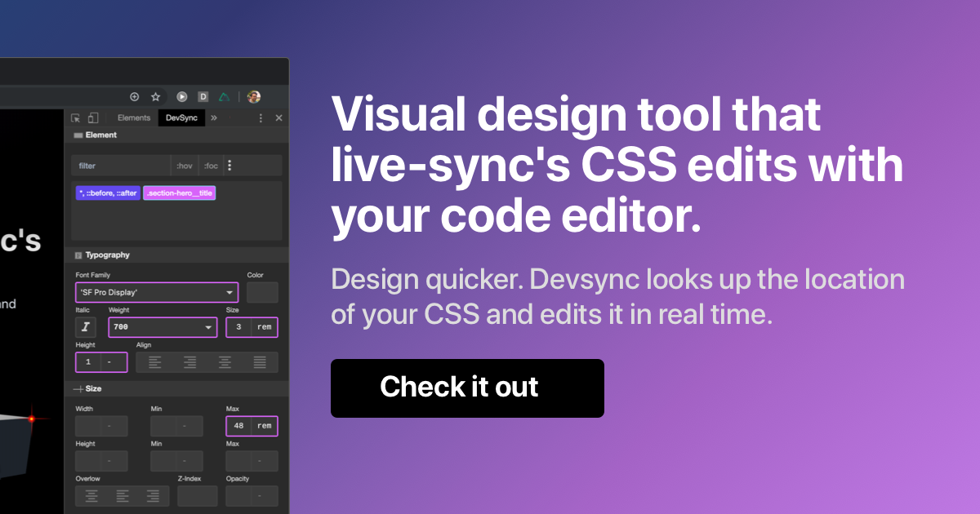Viewport: 980px width, 514px height.
Task: Switch to the DevSync tab
Action: pyautogui.click(x=181, y=118)
